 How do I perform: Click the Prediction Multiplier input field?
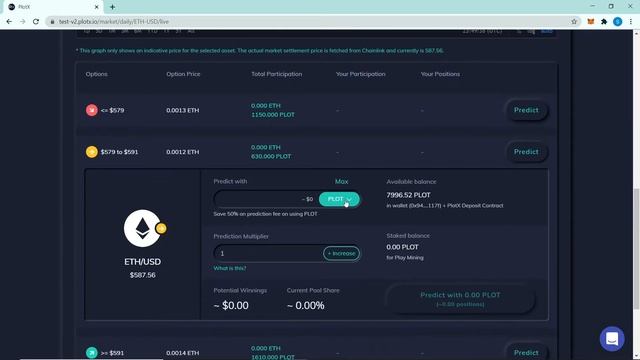pyautogui.click(x=268, y=253)
